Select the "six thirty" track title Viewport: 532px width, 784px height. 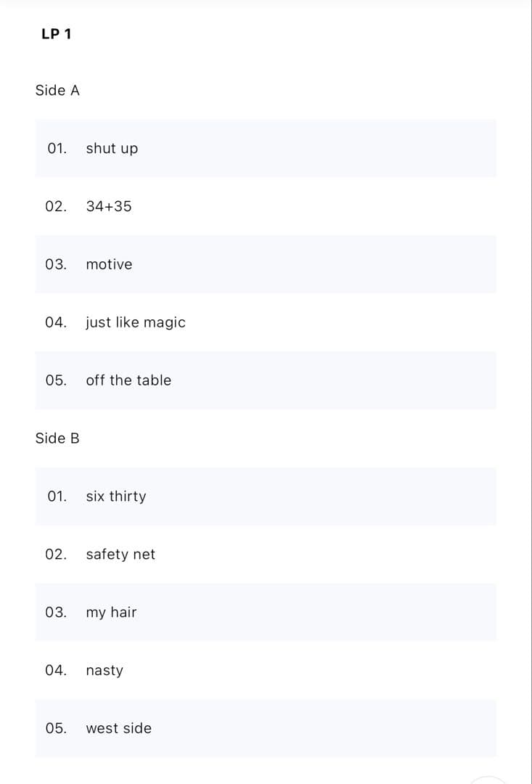(x=116, y=497)
